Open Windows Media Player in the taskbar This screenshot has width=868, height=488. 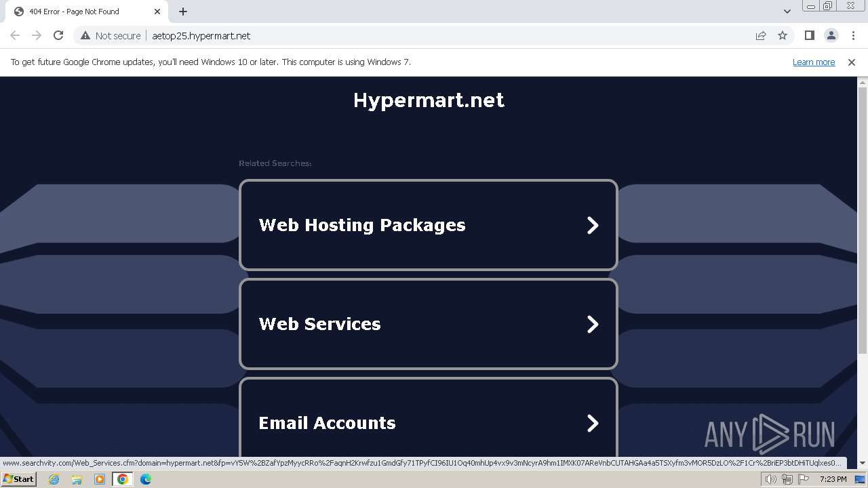[100, 479]
